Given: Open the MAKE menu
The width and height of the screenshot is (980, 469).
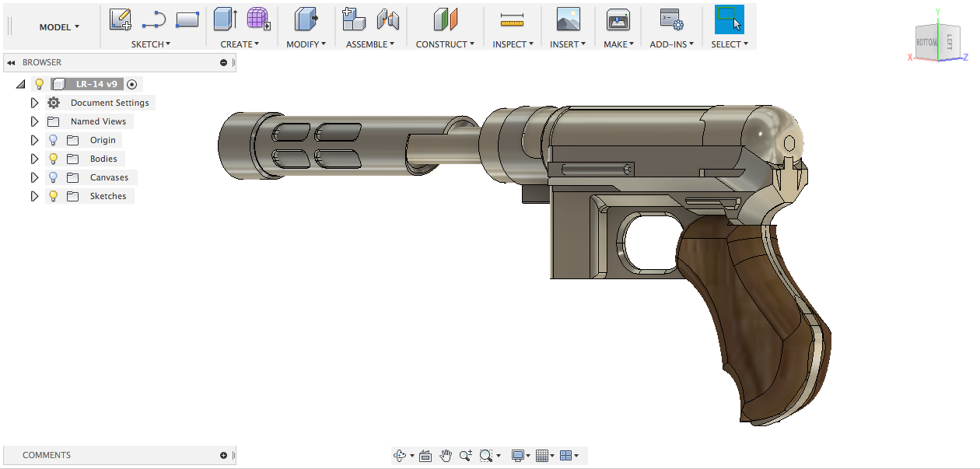Looking at the screenshot, I should click(619, 44).
